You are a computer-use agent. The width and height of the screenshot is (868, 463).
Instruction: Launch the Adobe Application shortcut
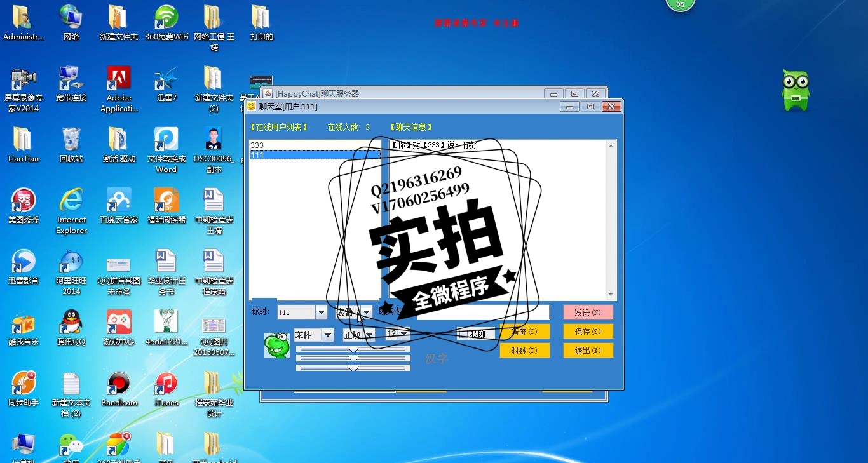pos(119,90)
